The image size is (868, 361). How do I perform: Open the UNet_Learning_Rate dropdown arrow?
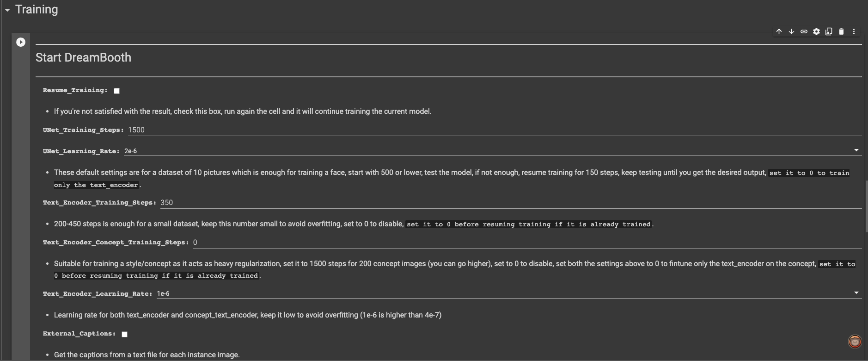pos(856,150)
